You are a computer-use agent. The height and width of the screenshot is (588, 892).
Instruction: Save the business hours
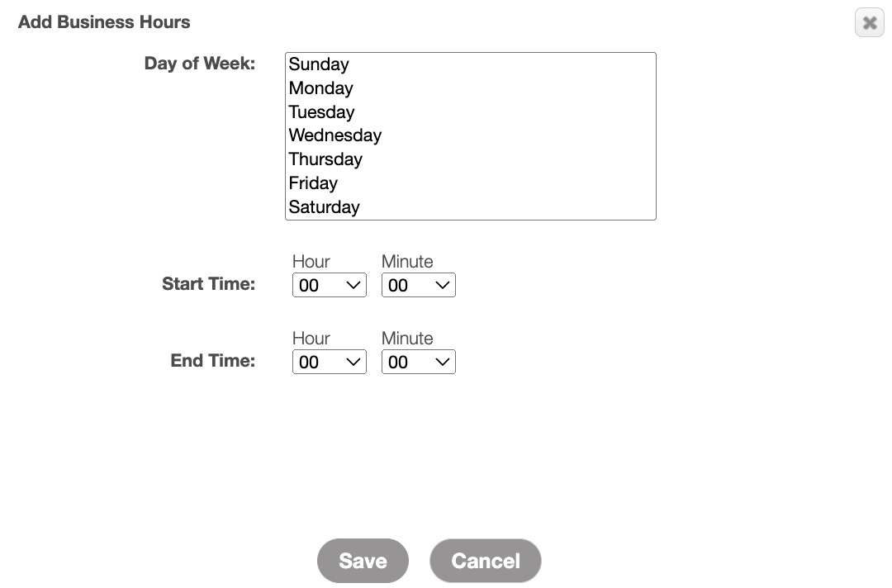[x=363, y=561]
